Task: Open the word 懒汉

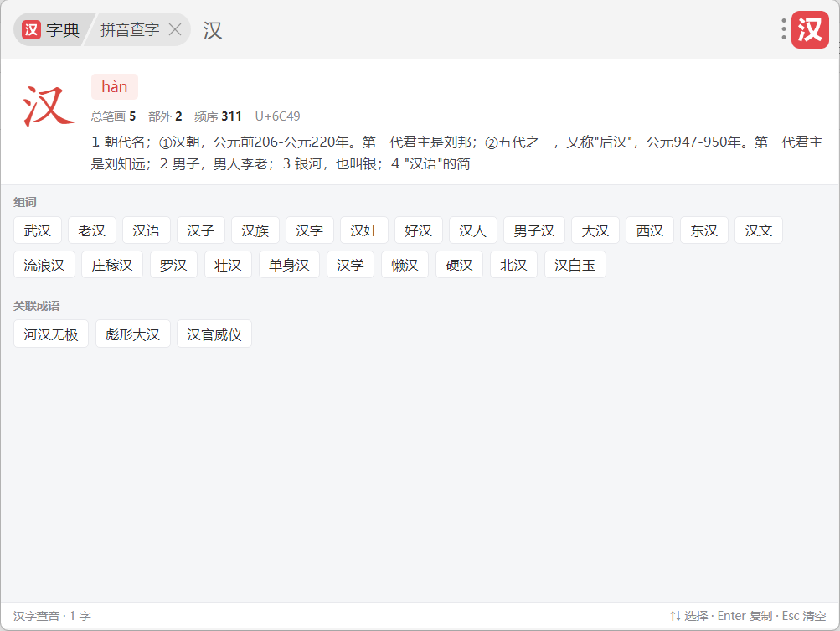Action: tap(405, 265)
